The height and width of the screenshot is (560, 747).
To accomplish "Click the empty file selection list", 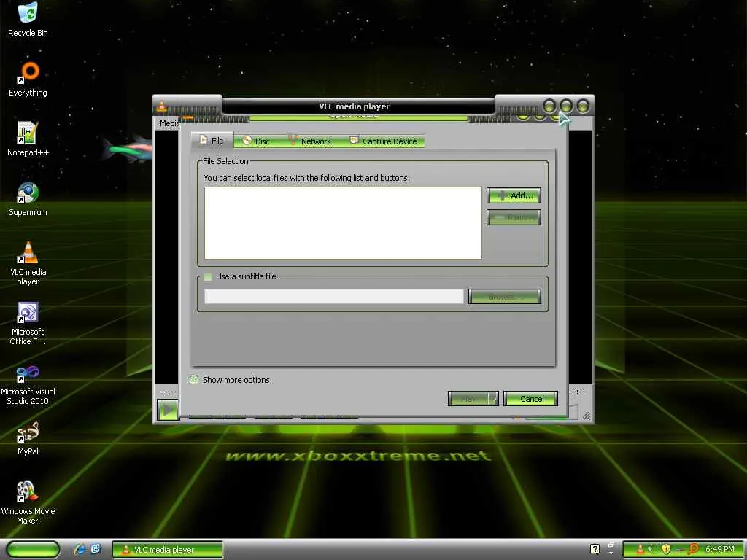I will tap(343, 223).
